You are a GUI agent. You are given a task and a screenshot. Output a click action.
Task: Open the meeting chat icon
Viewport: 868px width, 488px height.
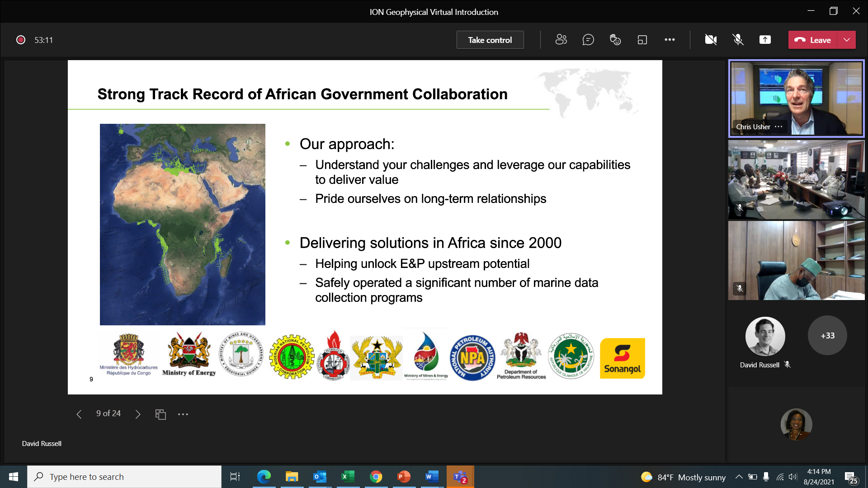pyautogui.click(x=588, y=40)
